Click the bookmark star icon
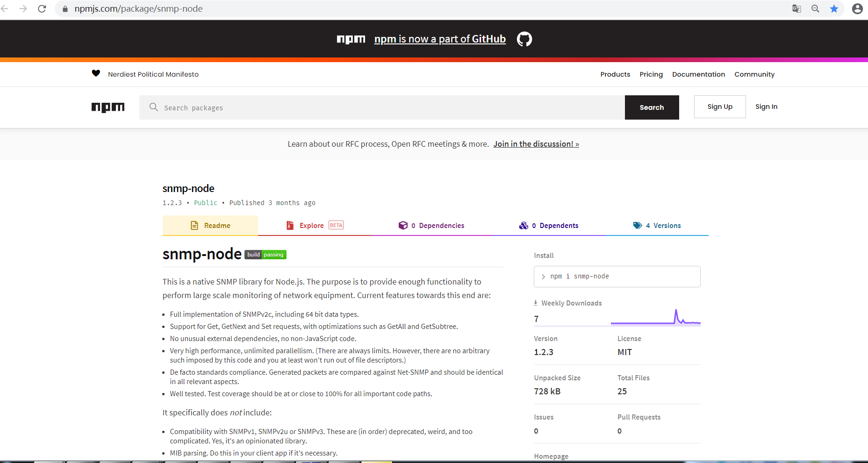This screenshot has width=868, height=463. [834, 8]
